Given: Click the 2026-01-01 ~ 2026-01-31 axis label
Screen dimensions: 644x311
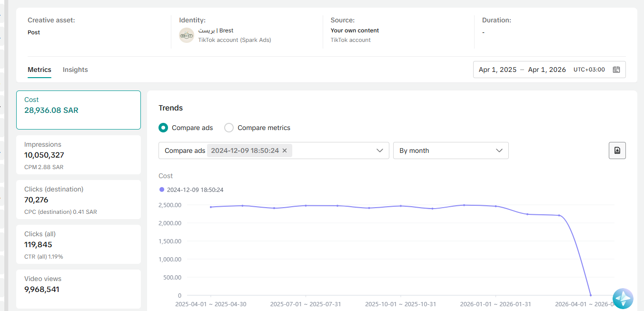Looking at the screenshot, I should [495, 304].
